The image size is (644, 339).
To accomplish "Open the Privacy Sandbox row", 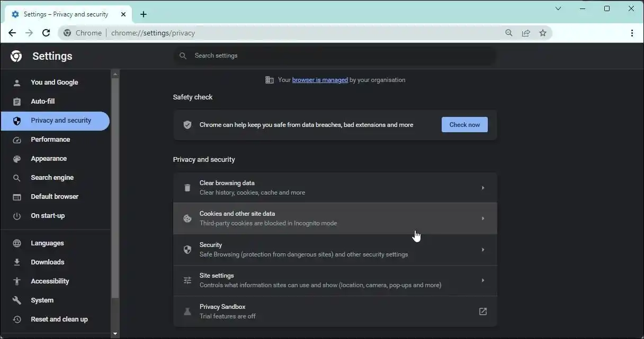I will tap(335, 311).
